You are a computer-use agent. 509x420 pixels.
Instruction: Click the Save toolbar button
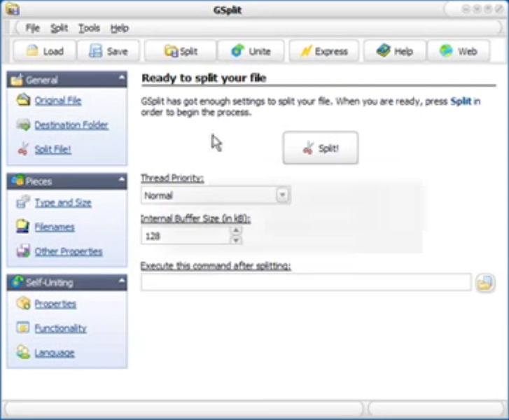point(109,51)
